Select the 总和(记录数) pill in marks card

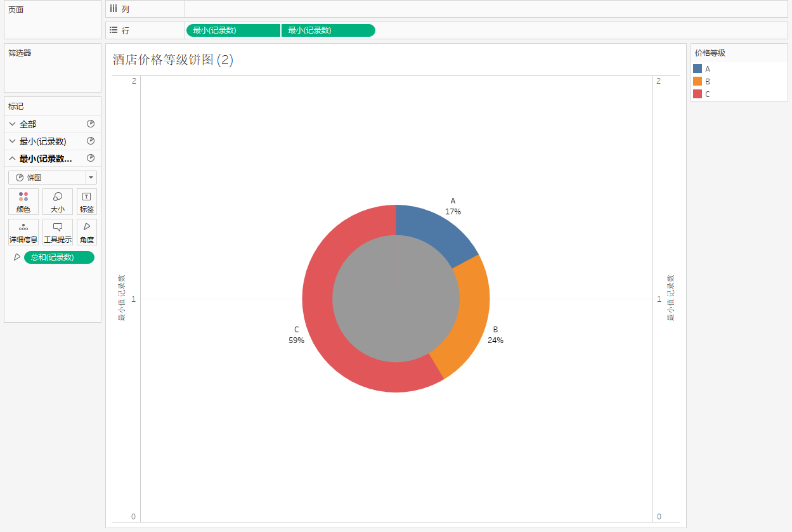pyautogui.click(x=59, y=257)
